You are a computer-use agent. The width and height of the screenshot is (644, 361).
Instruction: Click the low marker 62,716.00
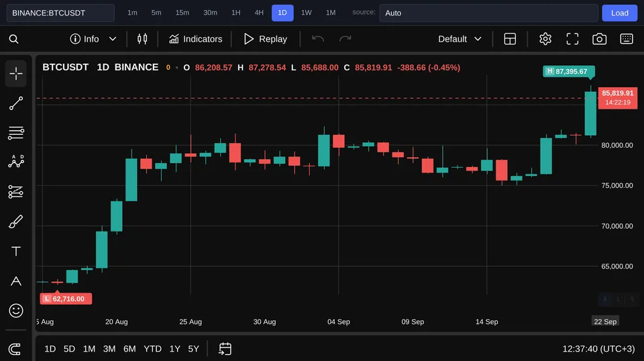tap(66, 299)
